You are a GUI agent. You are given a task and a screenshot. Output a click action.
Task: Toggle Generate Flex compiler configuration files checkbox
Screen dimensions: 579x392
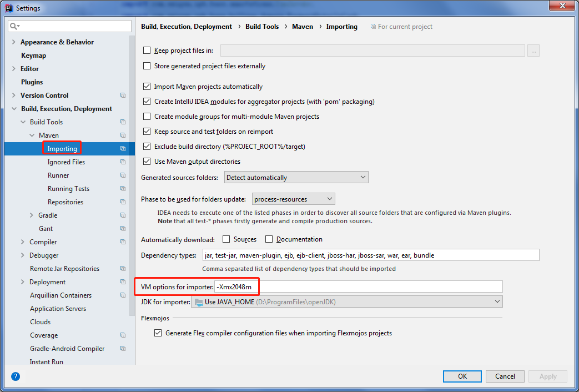pos(158,333)
